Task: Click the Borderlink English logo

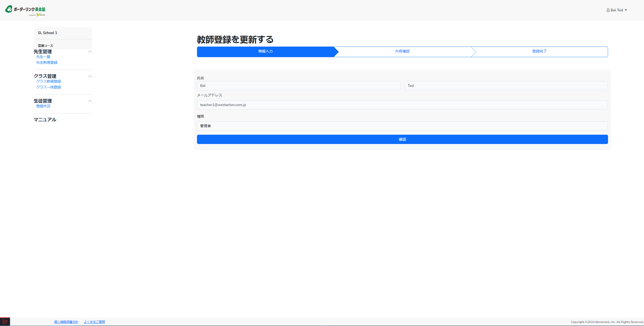Action: [x=25, y=10]
